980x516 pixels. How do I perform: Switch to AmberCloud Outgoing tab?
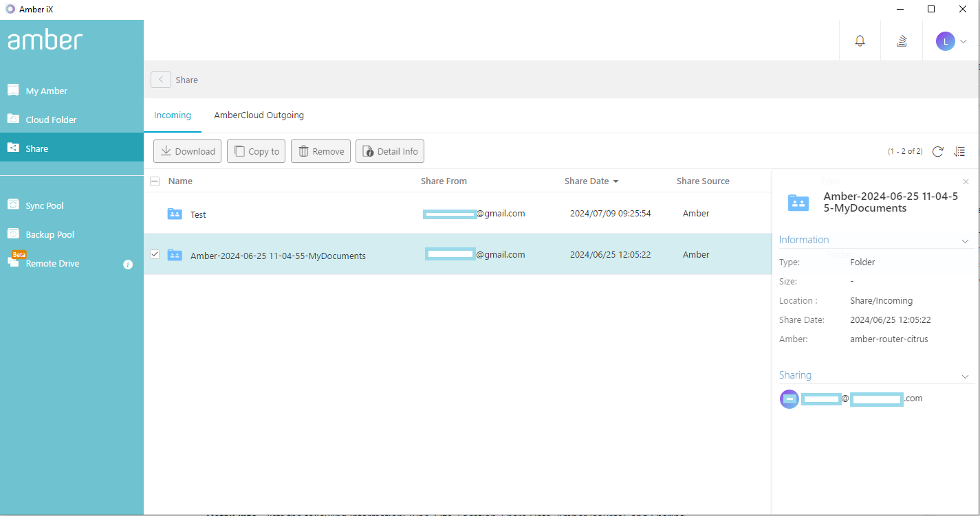pos(259,115)
